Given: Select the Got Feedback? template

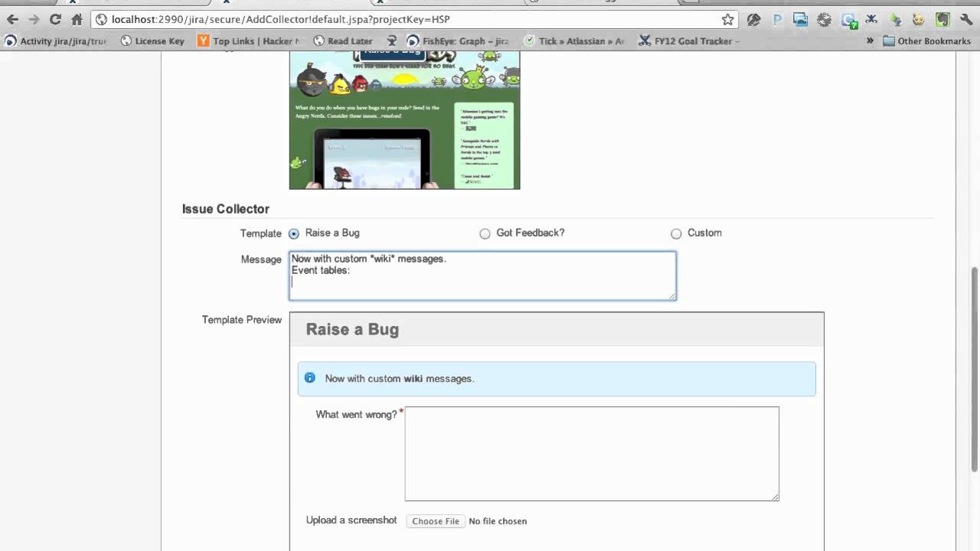Looking at the screenshot, I should pyautogui.click(x=485, y=233).
